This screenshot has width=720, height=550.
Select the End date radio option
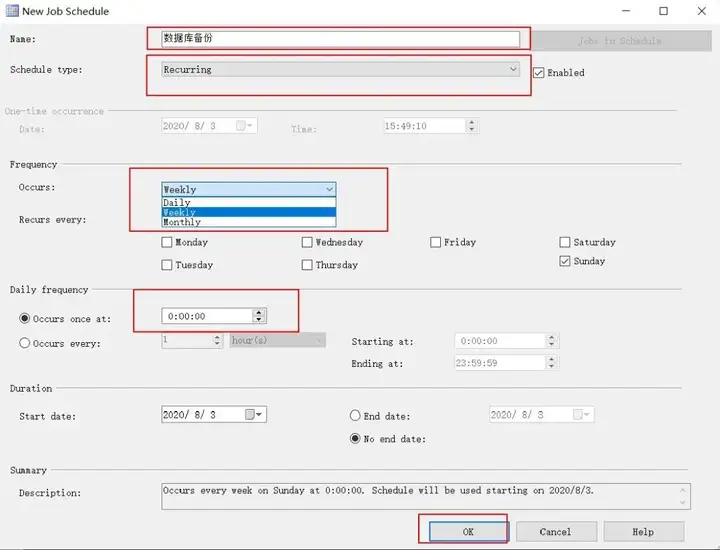pyautogui.click(x=355, y=415)
